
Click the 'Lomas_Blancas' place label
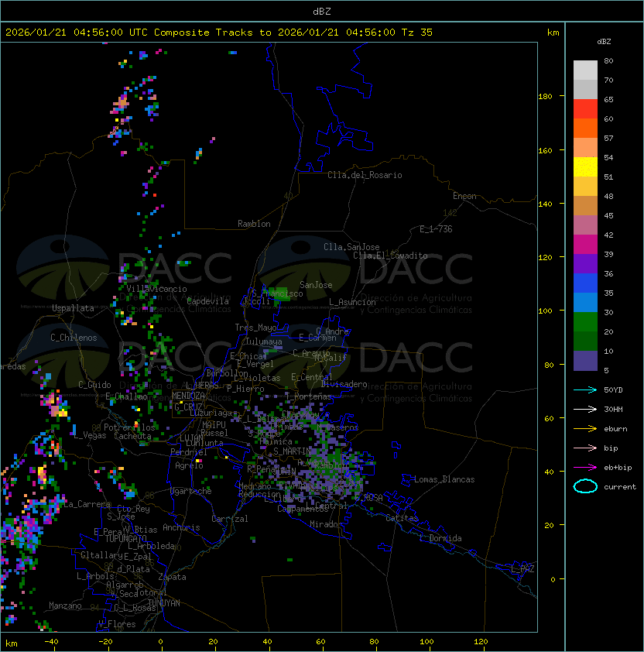444,479
